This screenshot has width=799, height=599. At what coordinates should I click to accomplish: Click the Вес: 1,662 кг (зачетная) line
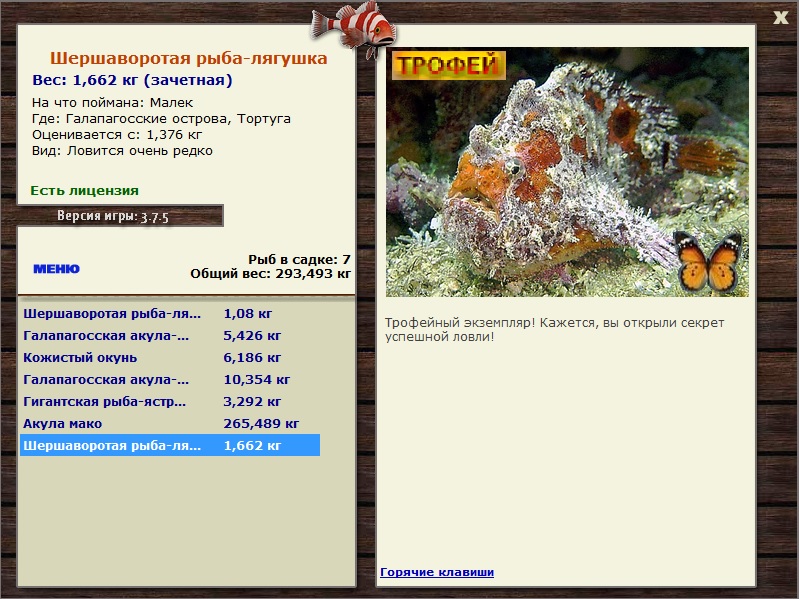tap(132, 80)
